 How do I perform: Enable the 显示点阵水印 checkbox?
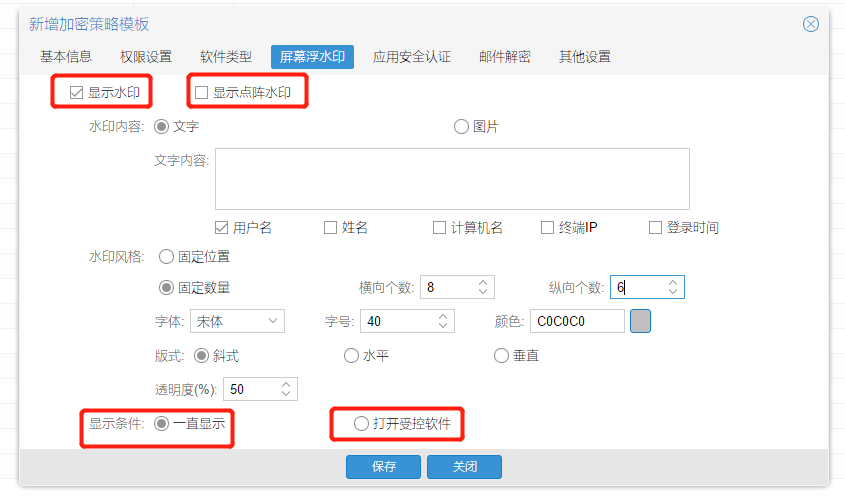pyautogui.click(x=201, y=93)
